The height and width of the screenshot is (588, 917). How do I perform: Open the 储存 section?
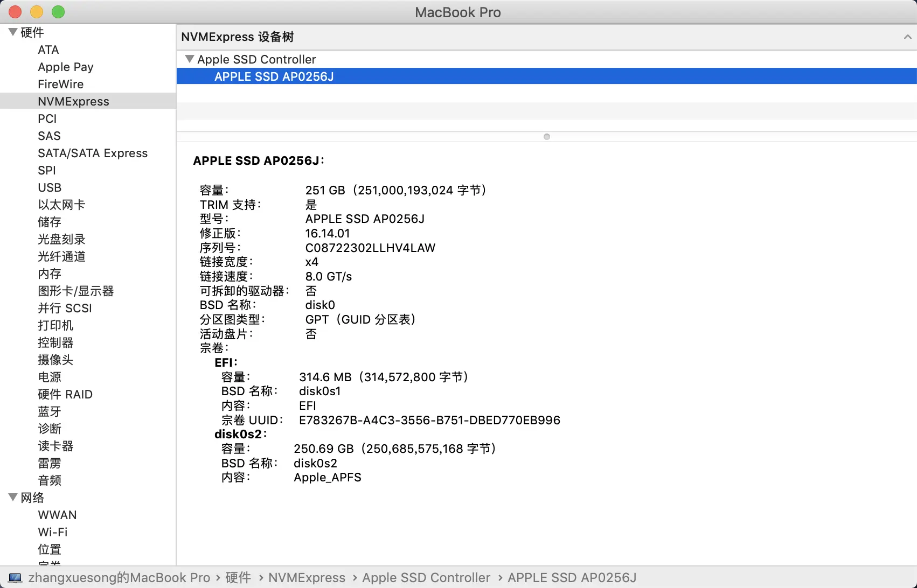click(50, 222)
